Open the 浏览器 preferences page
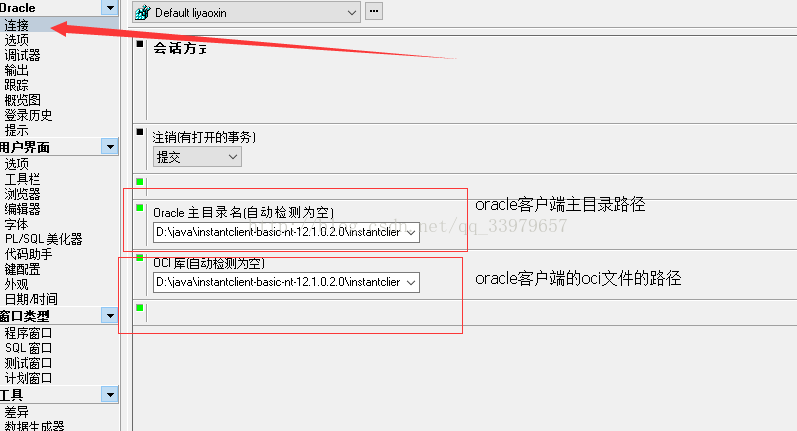Screen dimensions: 797x431 click(x=22, y=194)
